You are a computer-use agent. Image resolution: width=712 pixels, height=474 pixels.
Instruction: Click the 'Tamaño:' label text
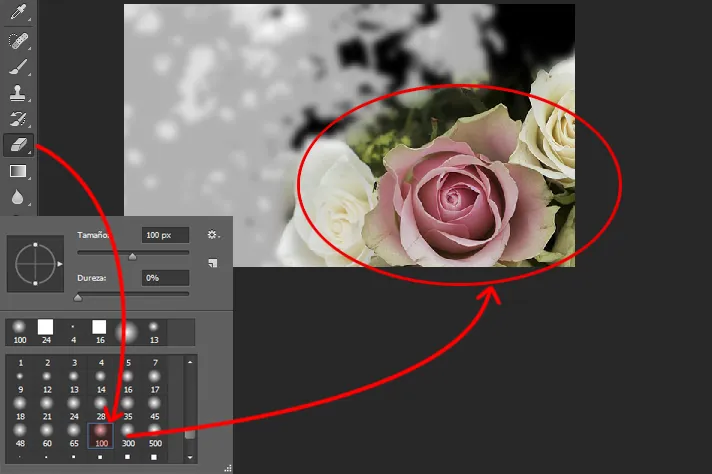93,235
